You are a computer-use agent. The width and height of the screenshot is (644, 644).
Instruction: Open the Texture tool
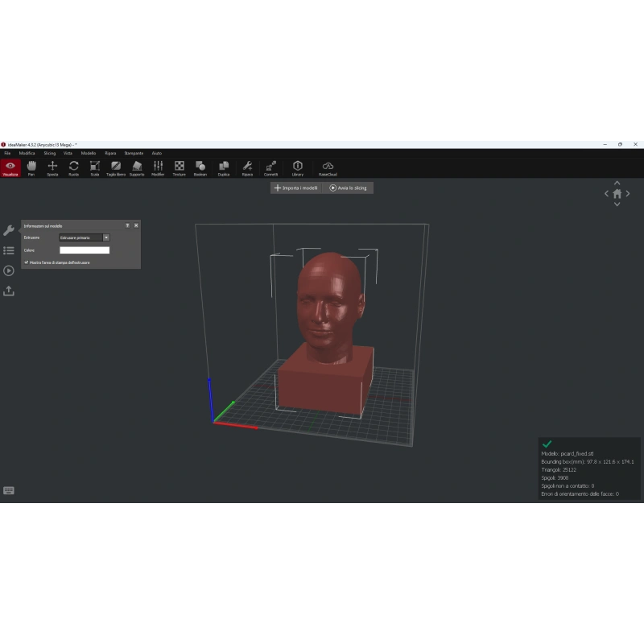[x=179, y=168]
